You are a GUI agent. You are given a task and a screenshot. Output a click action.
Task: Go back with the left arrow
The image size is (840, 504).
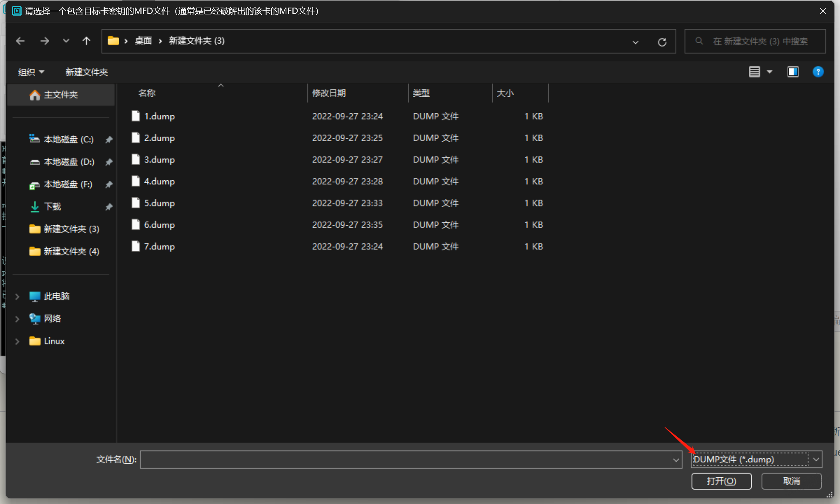click(20, 41)
